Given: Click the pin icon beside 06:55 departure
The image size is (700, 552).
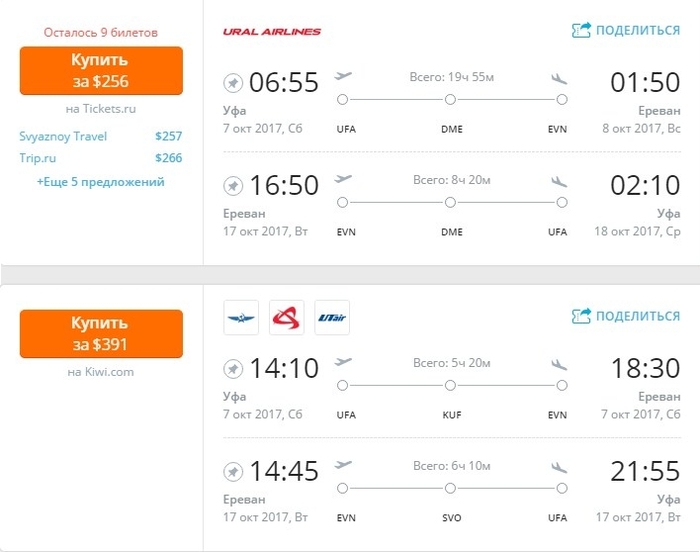Looking at the screenshot, I should point(233,82).
